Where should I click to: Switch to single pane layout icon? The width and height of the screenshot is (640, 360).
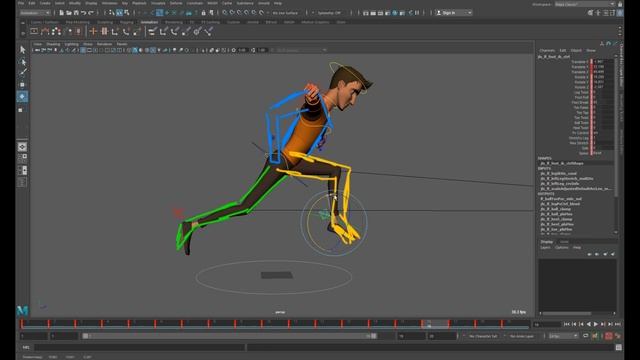[x=22, y=147]
